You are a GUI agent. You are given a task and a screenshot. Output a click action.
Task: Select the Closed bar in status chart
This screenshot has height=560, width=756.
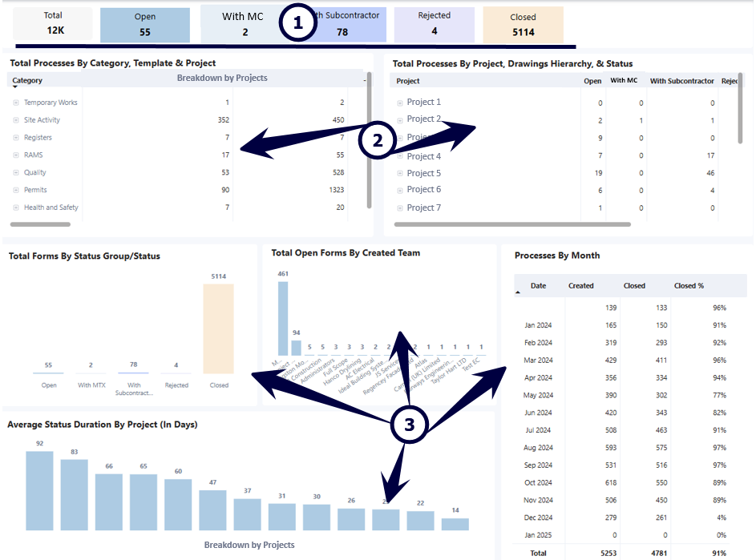point(218,328)
